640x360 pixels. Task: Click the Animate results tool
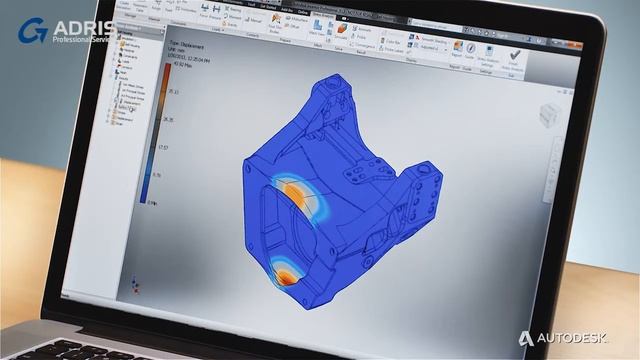pos(361,29)
